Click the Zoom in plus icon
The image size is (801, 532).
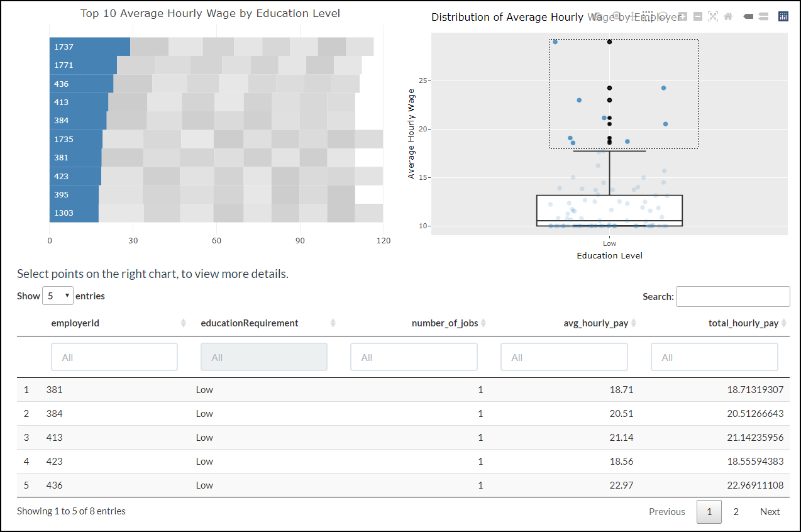(x=683, y=17)
